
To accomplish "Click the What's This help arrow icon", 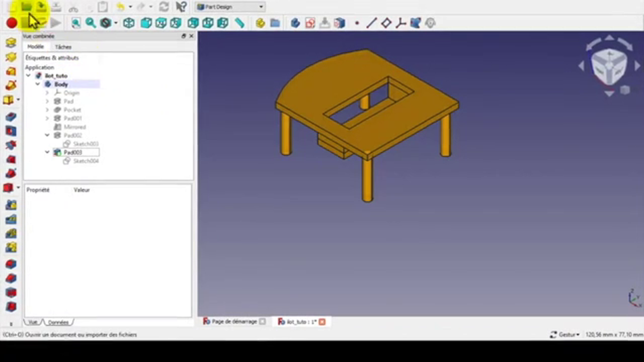I will coord(182,7).
